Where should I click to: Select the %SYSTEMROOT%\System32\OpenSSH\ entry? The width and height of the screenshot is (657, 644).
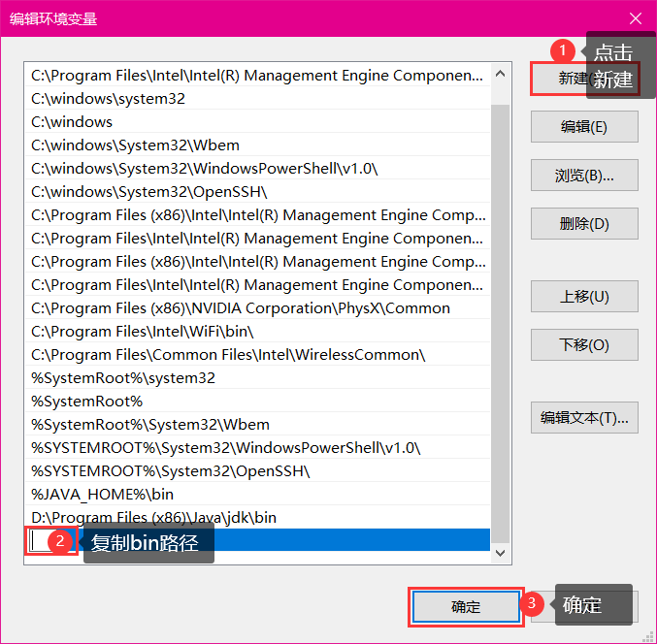click(257, 471)
